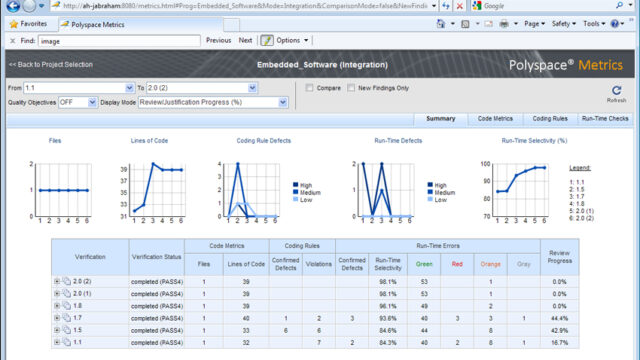Switch to the Coding Rules tab
This screenshot has height=360, width=640.
coord(550,119)
